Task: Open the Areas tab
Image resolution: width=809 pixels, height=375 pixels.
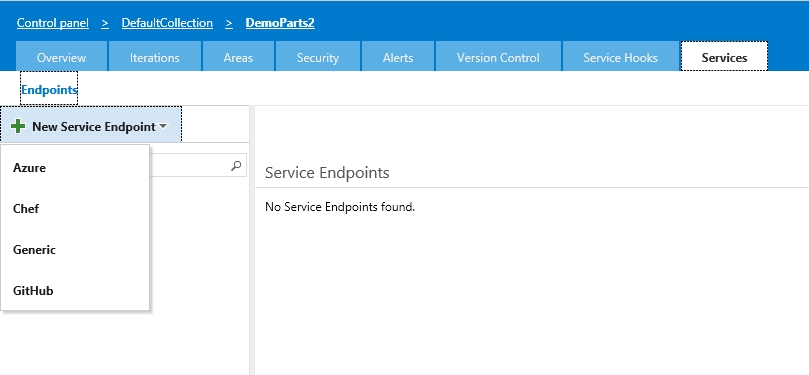Action: click(238, 57)
